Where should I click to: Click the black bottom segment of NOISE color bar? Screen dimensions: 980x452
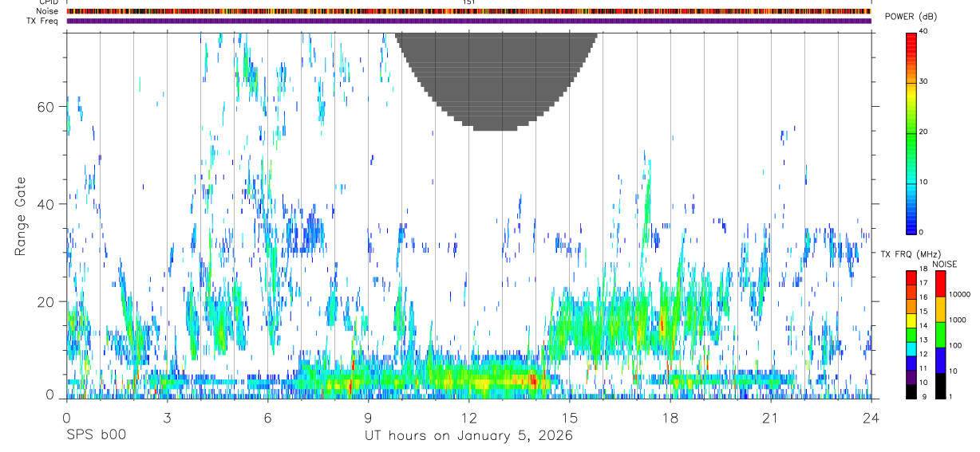(x=941, y=386)
